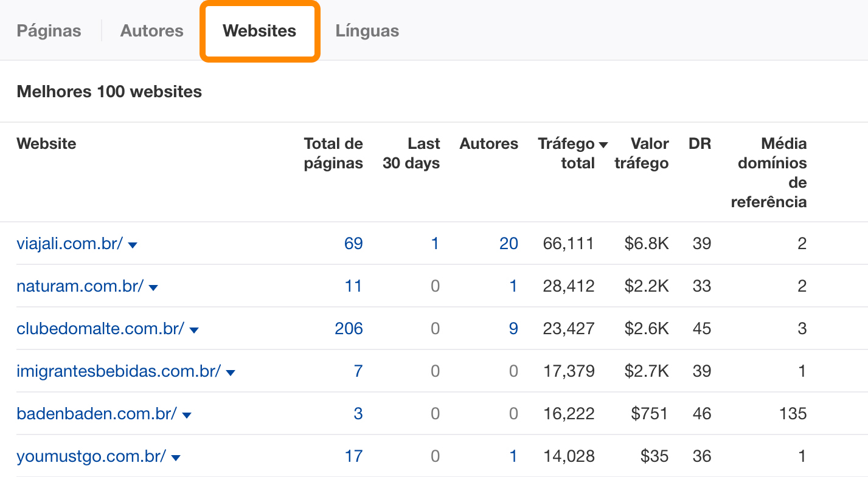Screen dimensions: 868x477
Task: Open the clubedomalte.com.br link
Action: (x=100, y=329)
